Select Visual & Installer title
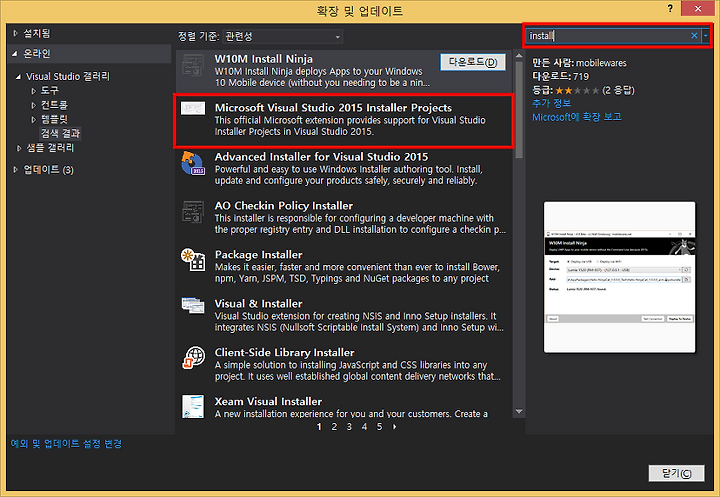 [x=259, y=304]
